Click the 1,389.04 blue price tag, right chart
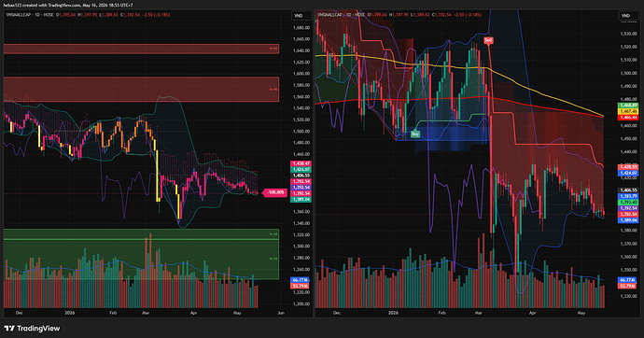This screenshot has width=644, height=338. pos(628,220)
